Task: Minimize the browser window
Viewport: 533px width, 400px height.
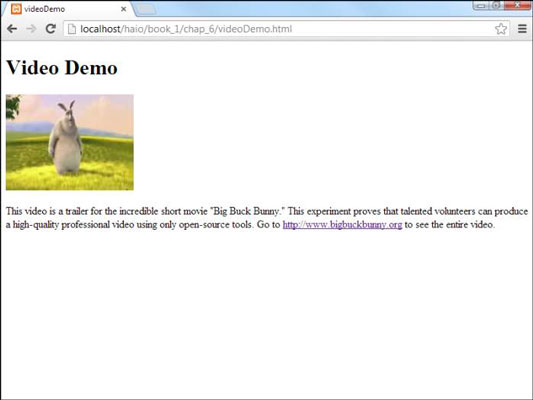Action: click(481, 5)
